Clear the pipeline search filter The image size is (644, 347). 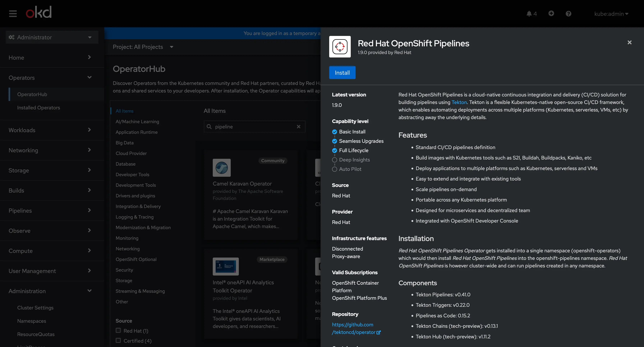tap(298, 127)
